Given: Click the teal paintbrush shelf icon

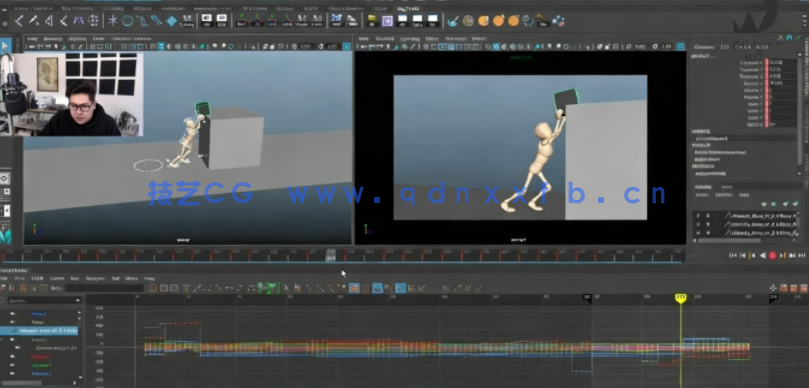Looking at the screenshot, I should click(x=452, y=21).
